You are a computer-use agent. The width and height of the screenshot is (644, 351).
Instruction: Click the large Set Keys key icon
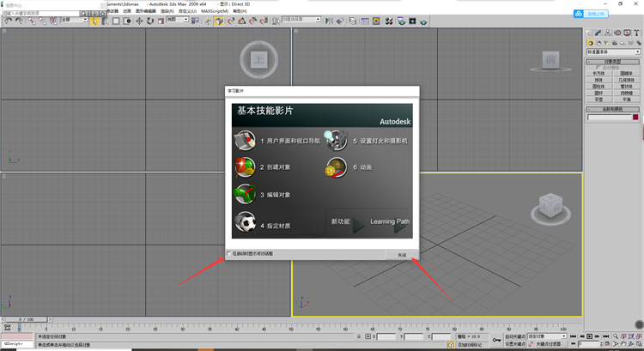tap(497, 340)
